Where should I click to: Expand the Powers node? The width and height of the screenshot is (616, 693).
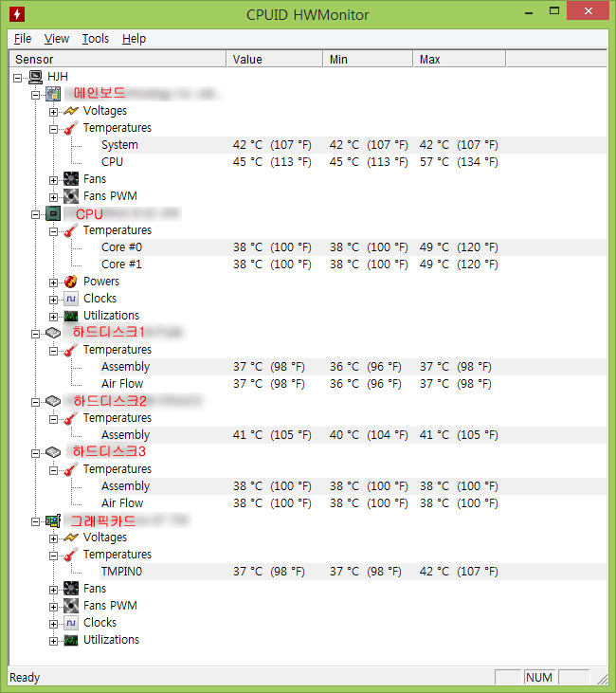[53, 283]
